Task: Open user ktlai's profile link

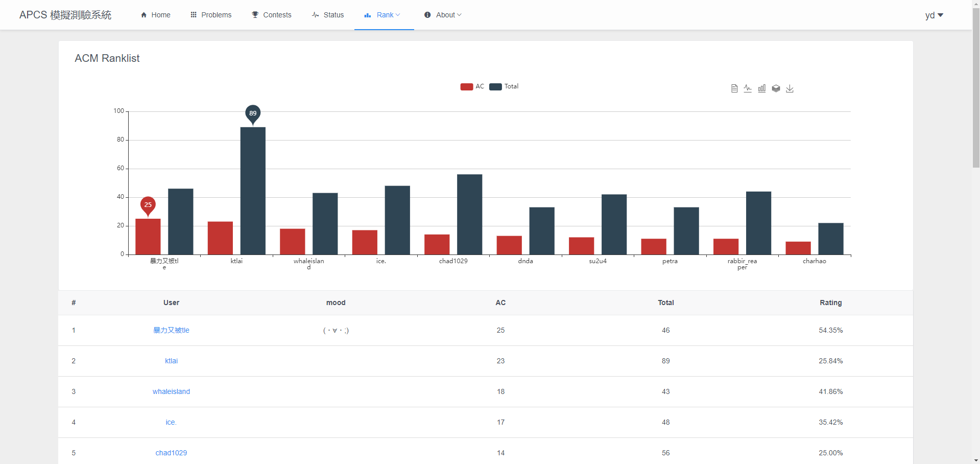Action: coord(171,361)
